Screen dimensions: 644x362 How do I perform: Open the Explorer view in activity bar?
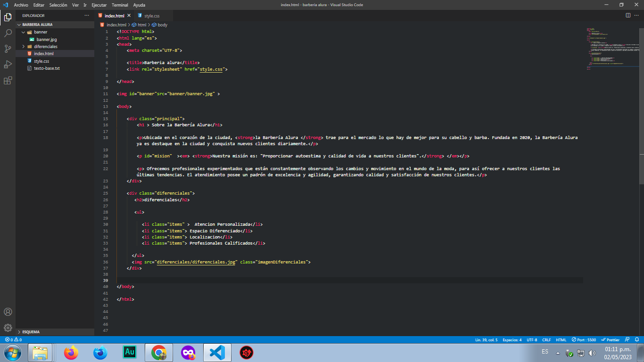(8, 17)
